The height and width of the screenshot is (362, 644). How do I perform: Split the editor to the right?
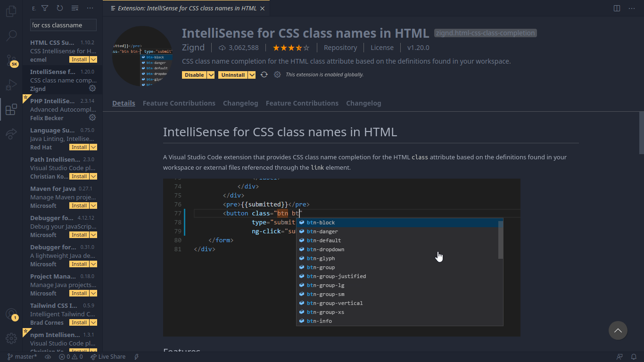[617, 8]
